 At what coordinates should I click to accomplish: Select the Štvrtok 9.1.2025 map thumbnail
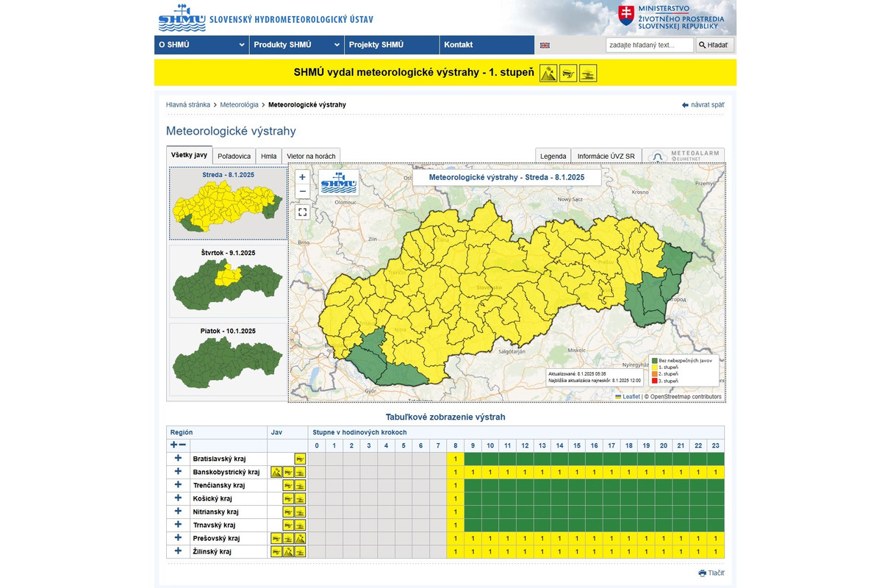pyautogui.click(x=228, y=283)
